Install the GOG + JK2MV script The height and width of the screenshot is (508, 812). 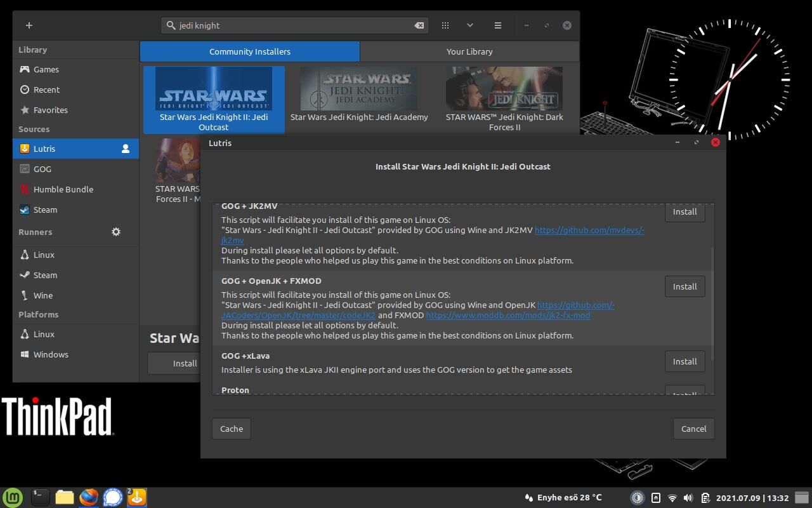684,212
